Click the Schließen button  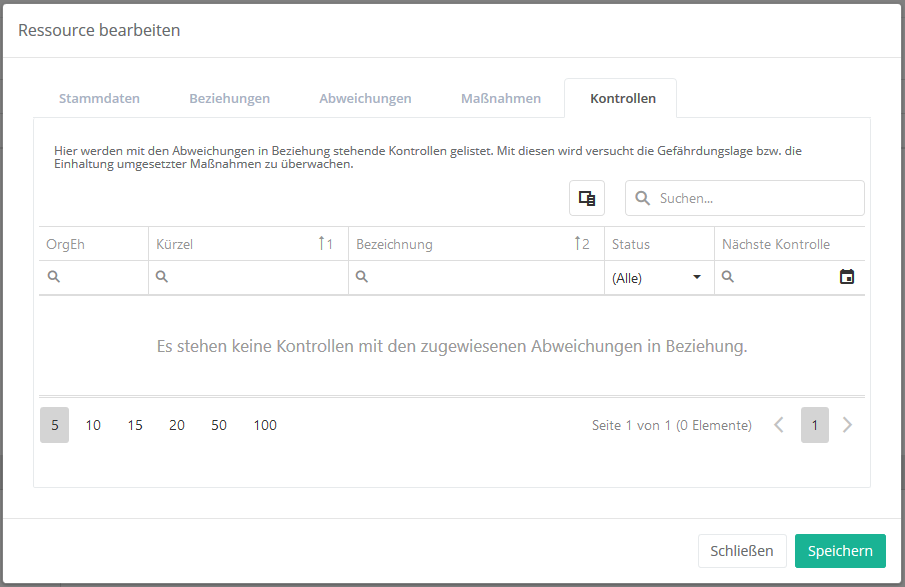pos(742,551)
